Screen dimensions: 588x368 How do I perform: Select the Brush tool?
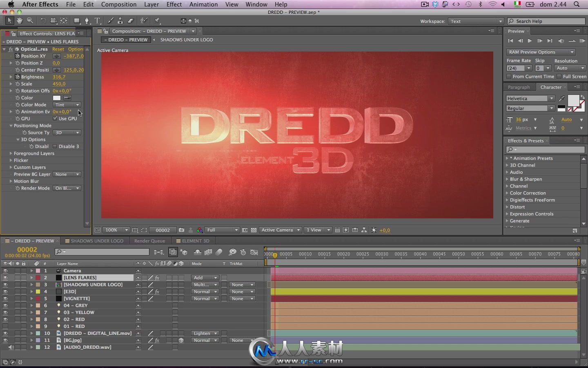click(x=110, y=20)
